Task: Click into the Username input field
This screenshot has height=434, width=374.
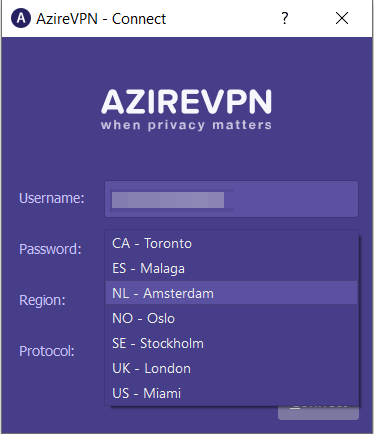Action: 231,199
